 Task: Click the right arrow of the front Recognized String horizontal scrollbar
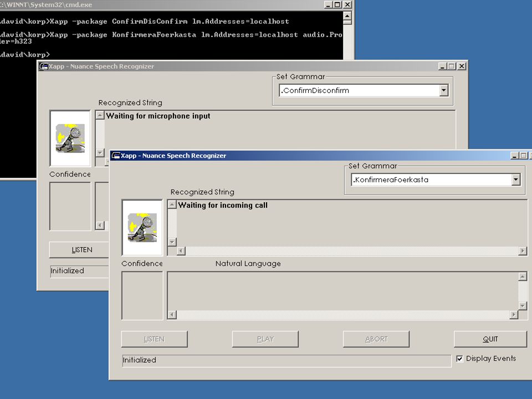coord(523,250)
